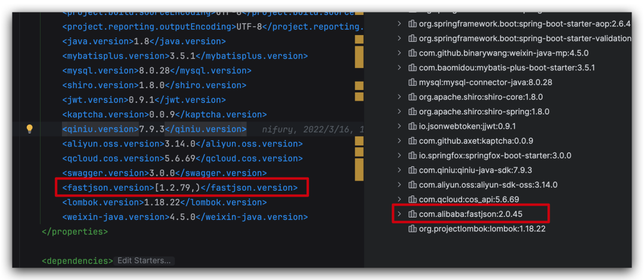The width and height of the screenshot is (644, 280).
Task: Click the library icon of kaptcha:0.0.9
Action: pyautogui.click(x=413, y=141)
